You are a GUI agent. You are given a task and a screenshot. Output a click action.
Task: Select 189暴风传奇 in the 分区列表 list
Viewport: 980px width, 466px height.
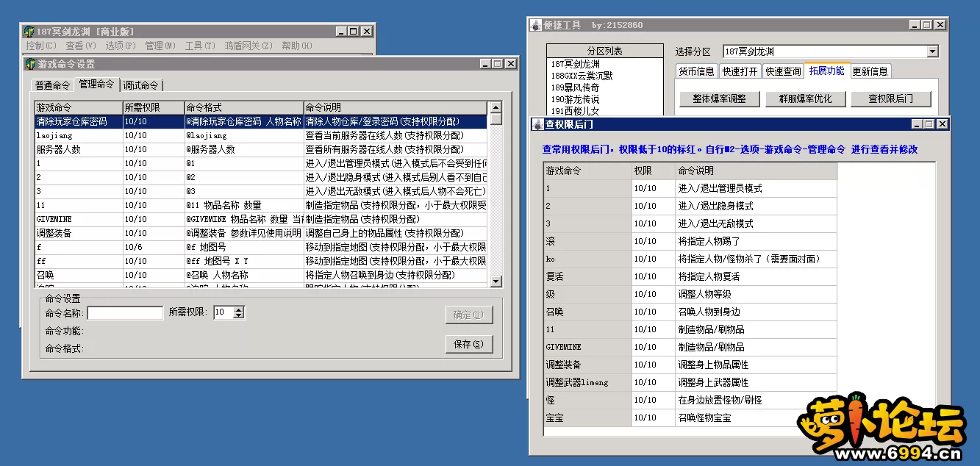pyautogui.click(x=604, y=87)
